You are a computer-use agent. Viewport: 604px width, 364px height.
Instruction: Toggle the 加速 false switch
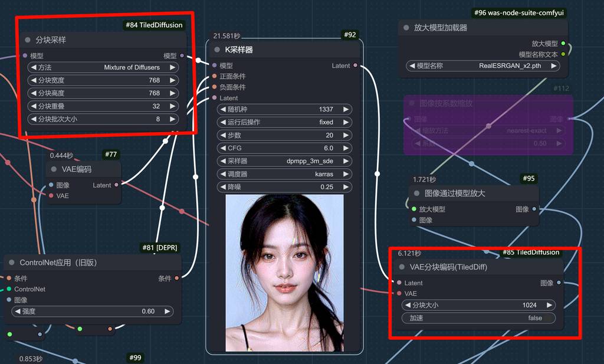478,318
